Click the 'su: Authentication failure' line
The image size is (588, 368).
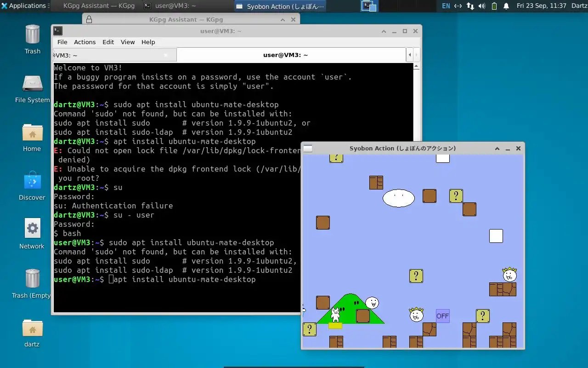[x=113, y=206]
